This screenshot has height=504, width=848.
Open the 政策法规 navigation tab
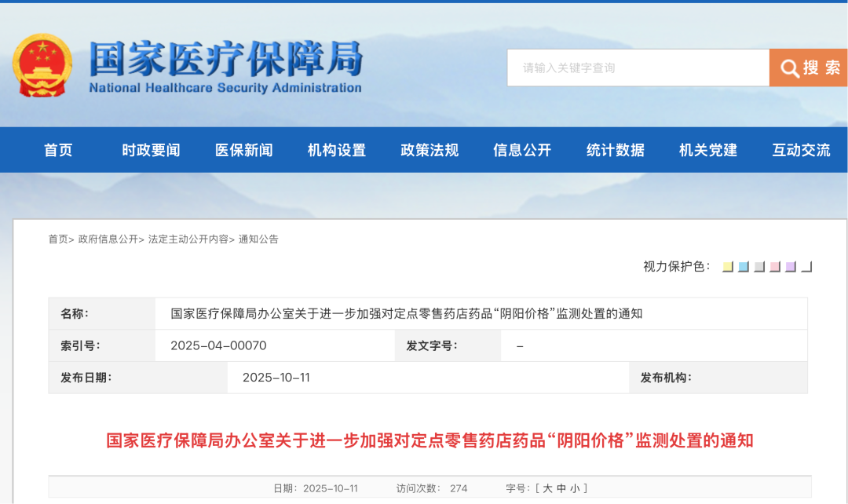(429, 150)
